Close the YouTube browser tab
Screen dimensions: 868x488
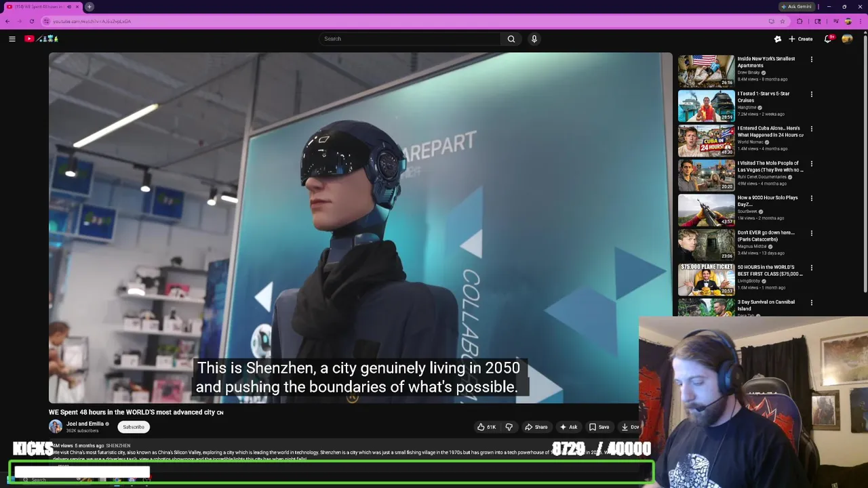coord(77,7)
